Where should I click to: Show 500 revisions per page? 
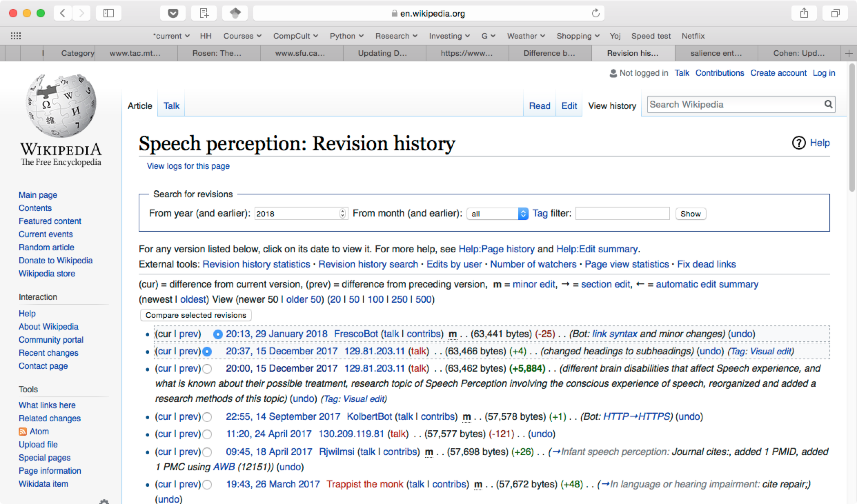pos(423,299)
